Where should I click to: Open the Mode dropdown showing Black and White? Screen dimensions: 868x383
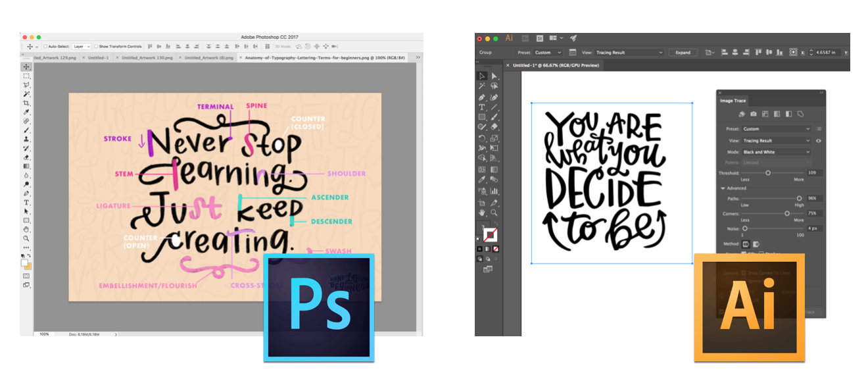tap(777, 152)
